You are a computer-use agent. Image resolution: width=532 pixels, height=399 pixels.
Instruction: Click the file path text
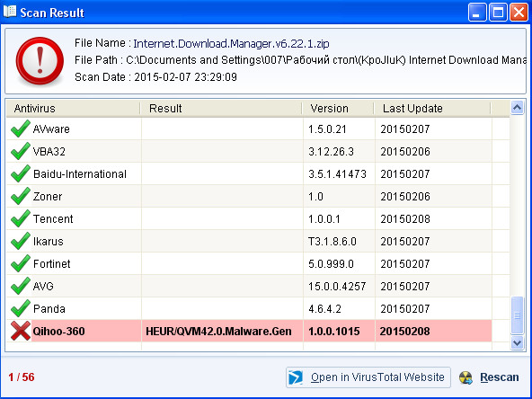(x=325, y=60)
